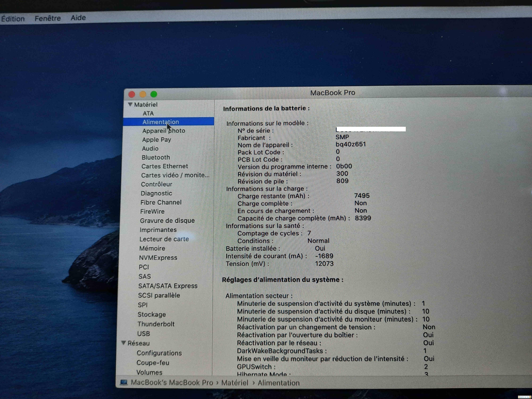Click the Matériel section header label
Screen dimensions: 532x399
146,105
